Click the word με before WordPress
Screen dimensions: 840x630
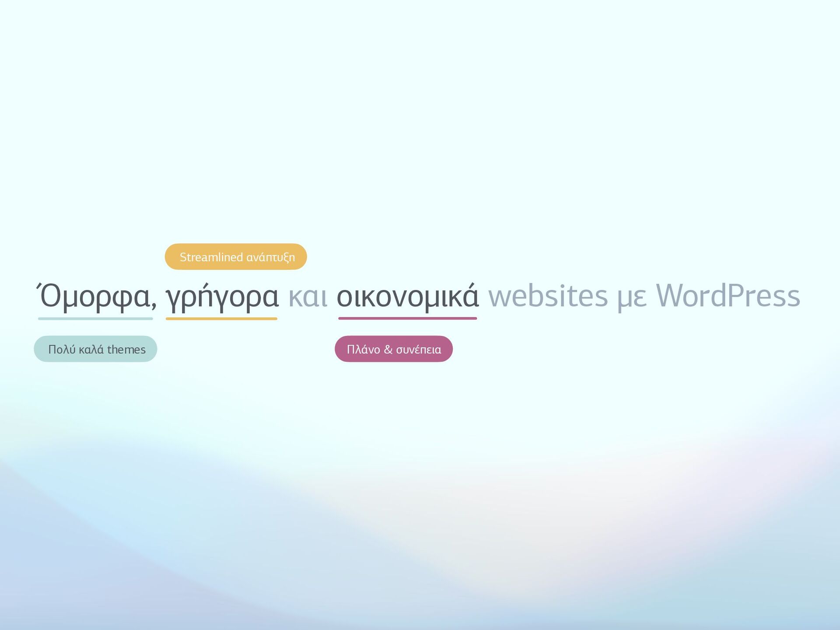coord(631,297)
